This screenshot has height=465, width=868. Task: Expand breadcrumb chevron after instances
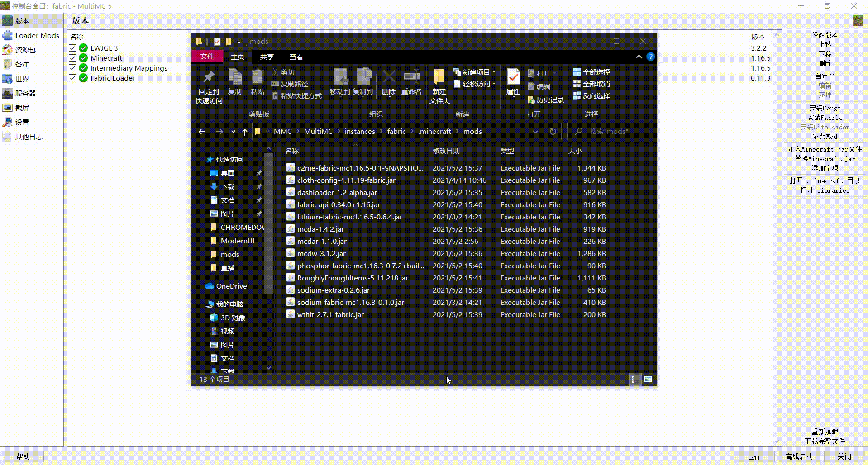(381, 132)
